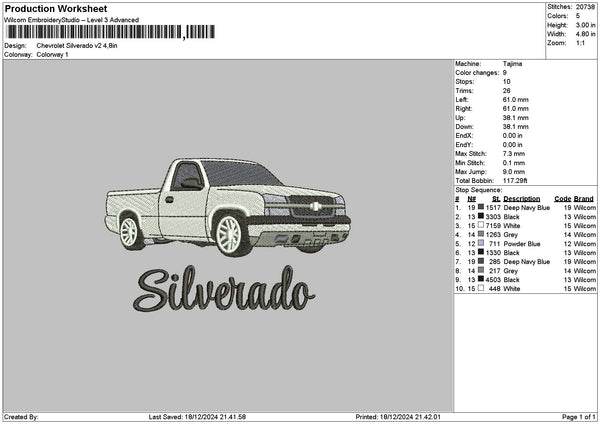Click the Zoom value '1:1'
600x424 pixels.
click(x=580, y=43)
